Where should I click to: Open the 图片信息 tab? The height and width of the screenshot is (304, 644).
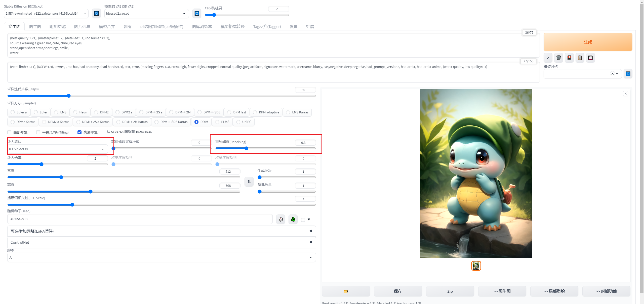coord(82,26)
